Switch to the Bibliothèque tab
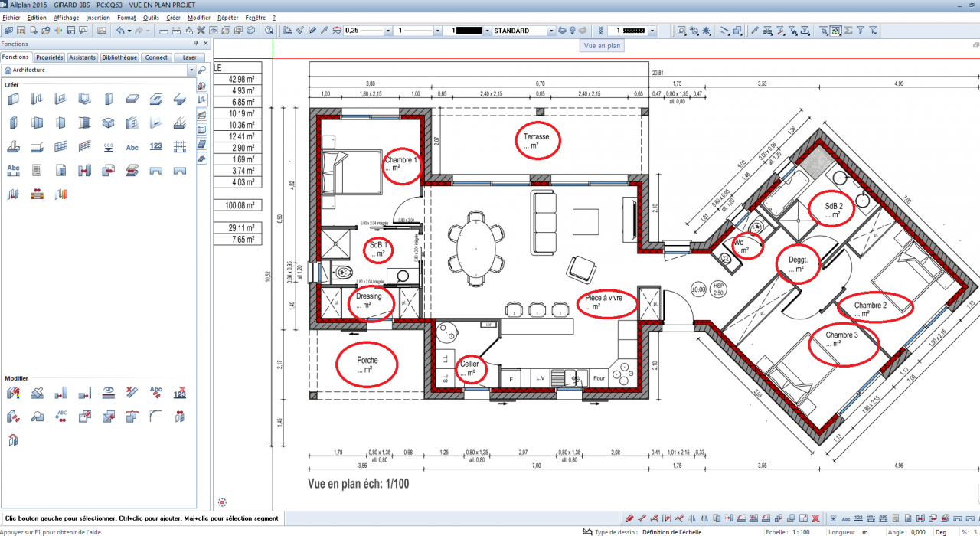 click(119, 57)
